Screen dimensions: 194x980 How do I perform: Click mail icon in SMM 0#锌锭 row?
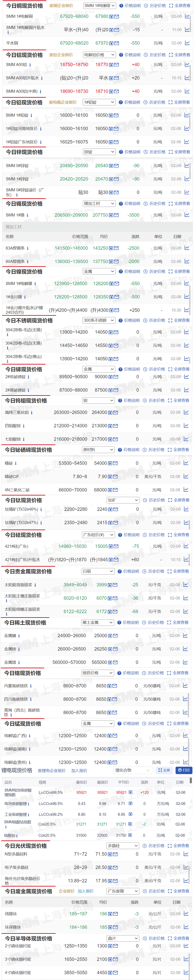click(x=116, y=166)
